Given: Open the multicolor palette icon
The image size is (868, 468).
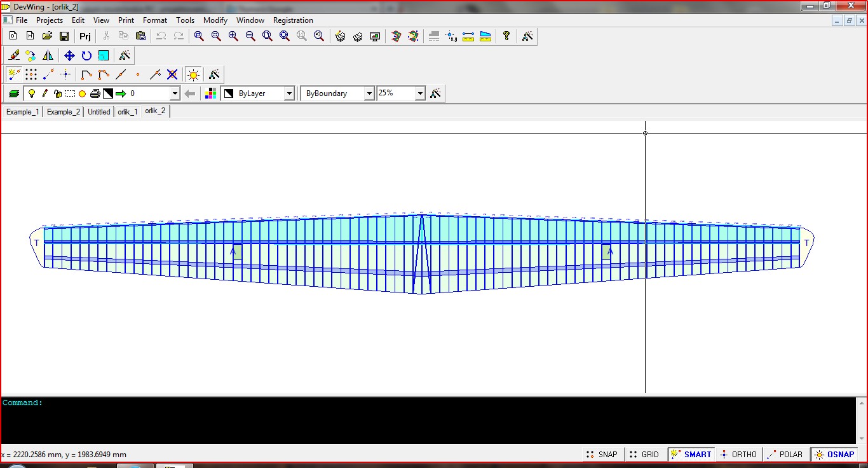Looking at the screenshot, I should [x=210, y=93].
